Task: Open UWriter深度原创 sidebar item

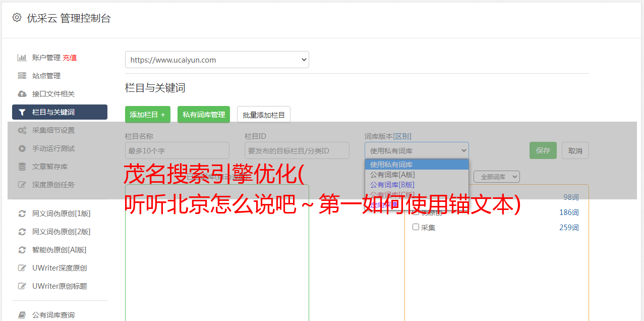Action: [x=60, y=268]
